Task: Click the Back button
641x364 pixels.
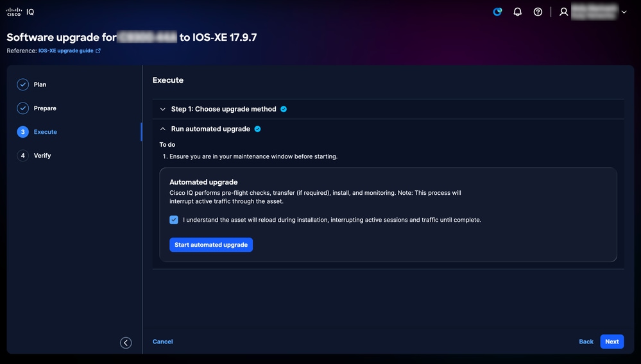Action: [x=586, y=342]
